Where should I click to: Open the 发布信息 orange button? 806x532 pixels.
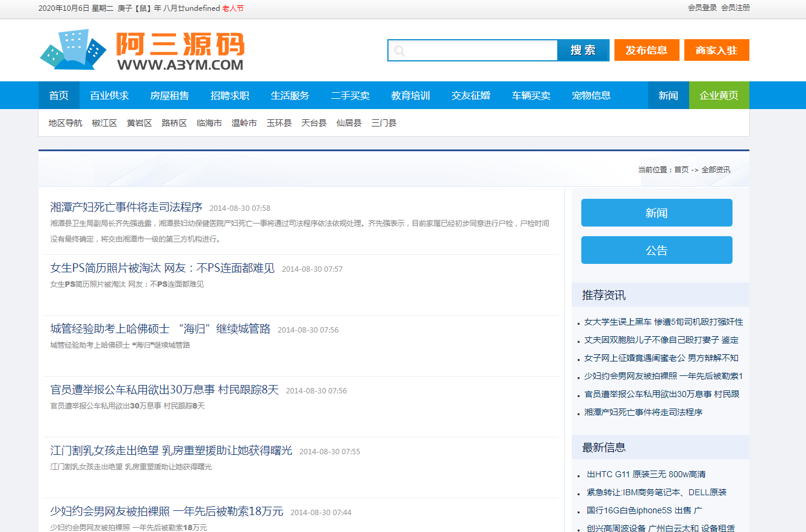[x=647, y=51]
